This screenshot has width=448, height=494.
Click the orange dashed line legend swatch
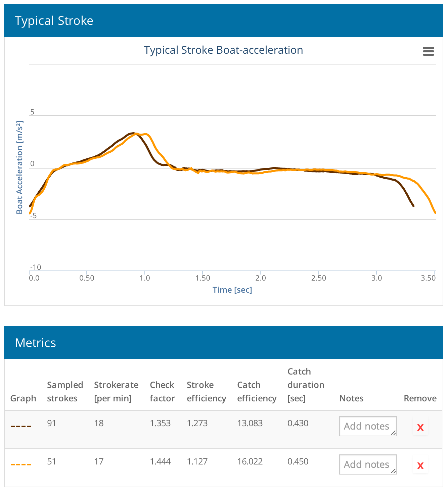(21, 465)
